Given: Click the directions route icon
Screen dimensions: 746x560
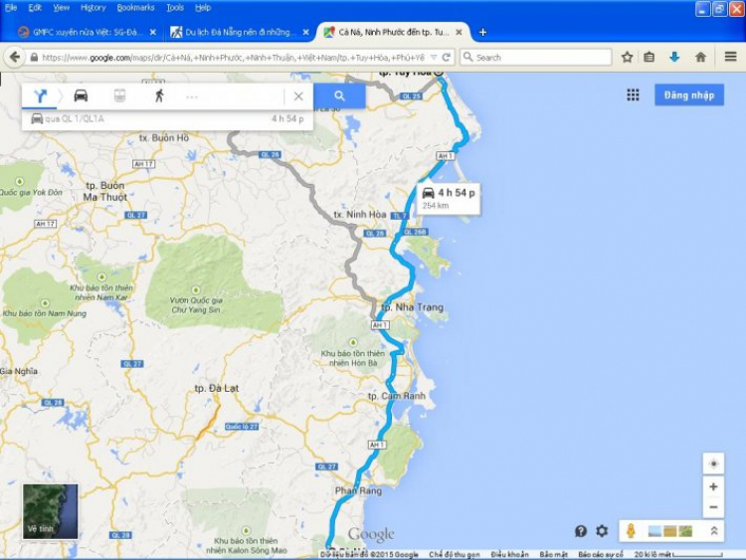Looking at the screenshot, I should click(41, 96).
